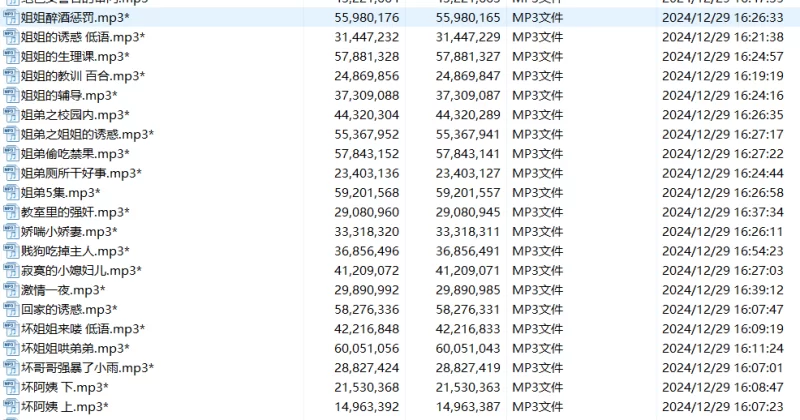Click MP3文件 type in the 58,276,336 row

coord(538,309)
